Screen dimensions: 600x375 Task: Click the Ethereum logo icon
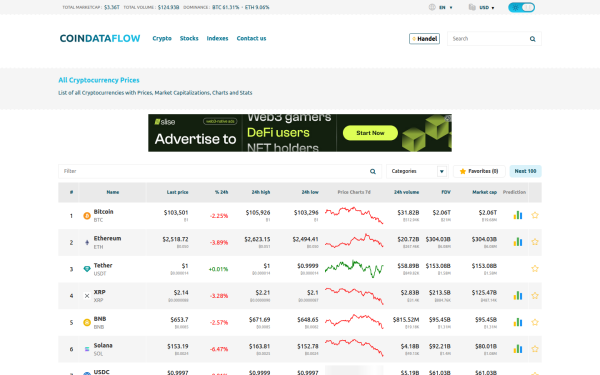coord(87,242)
